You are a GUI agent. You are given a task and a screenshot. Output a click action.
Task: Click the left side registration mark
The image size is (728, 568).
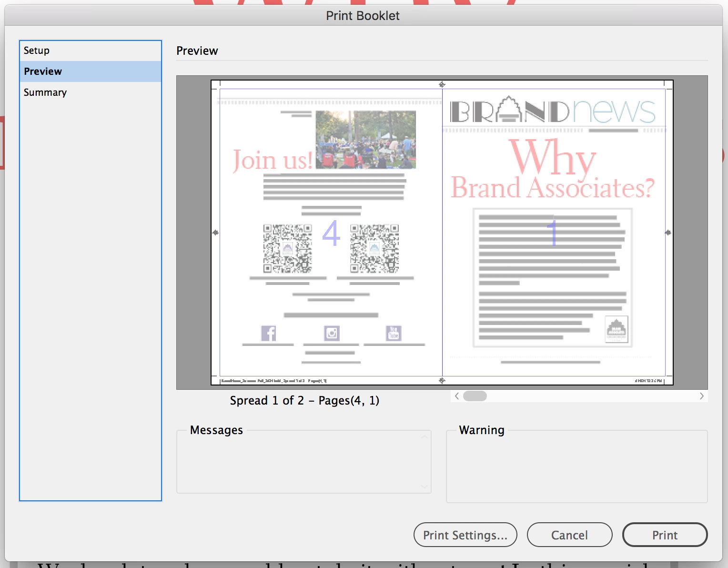pos(215,233)
